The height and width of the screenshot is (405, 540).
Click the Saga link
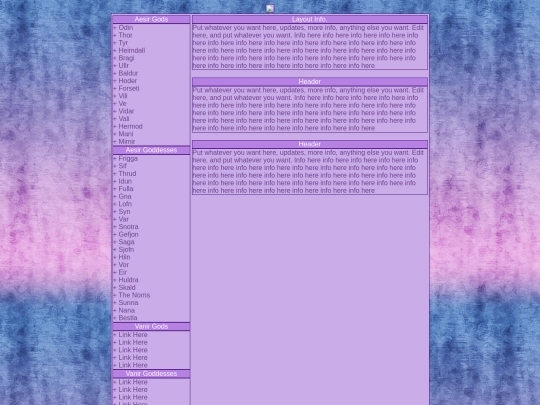pos(126,242)
